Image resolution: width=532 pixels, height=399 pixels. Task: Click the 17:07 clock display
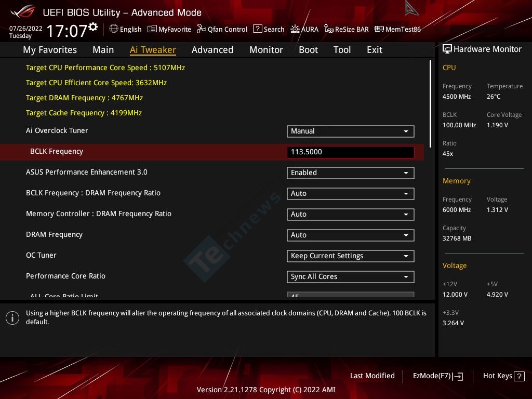(x=67, y=31)
